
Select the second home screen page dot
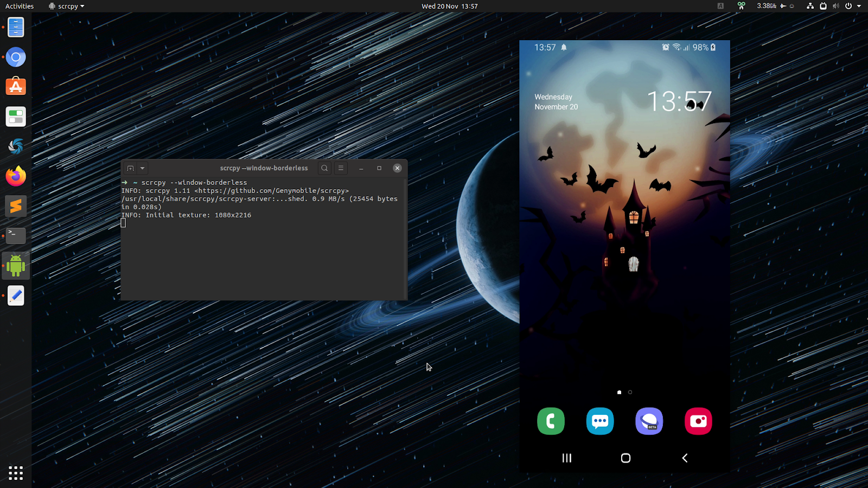pos(630,392)
